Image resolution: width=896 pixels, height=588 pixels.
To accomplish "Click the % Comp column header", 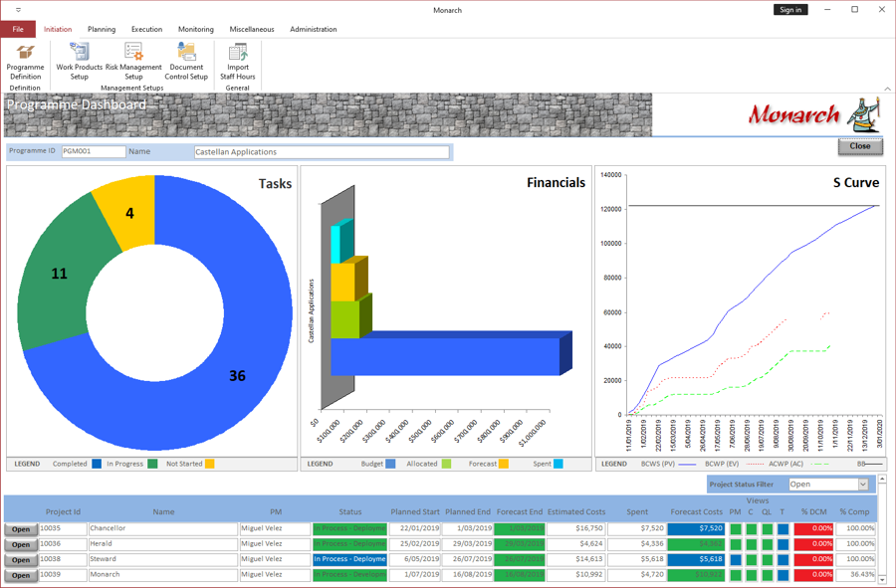I will click(x=855, y=512).
